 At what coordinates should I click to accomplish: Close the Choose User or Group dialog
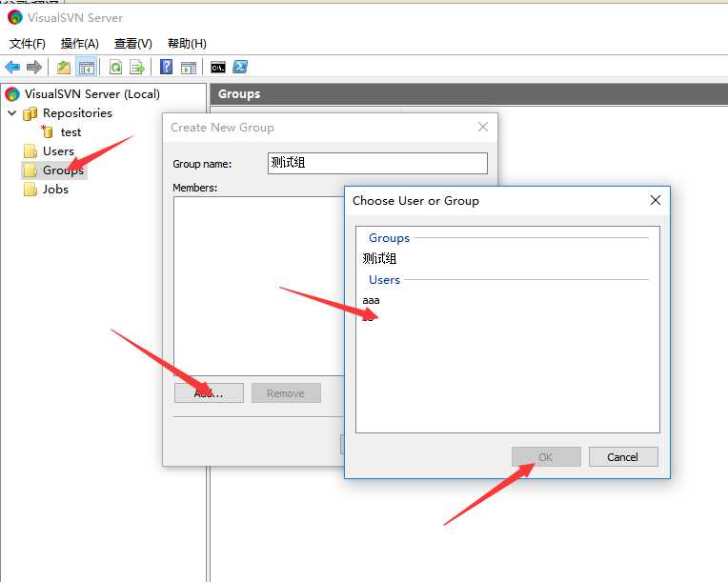tap(656, 200)
